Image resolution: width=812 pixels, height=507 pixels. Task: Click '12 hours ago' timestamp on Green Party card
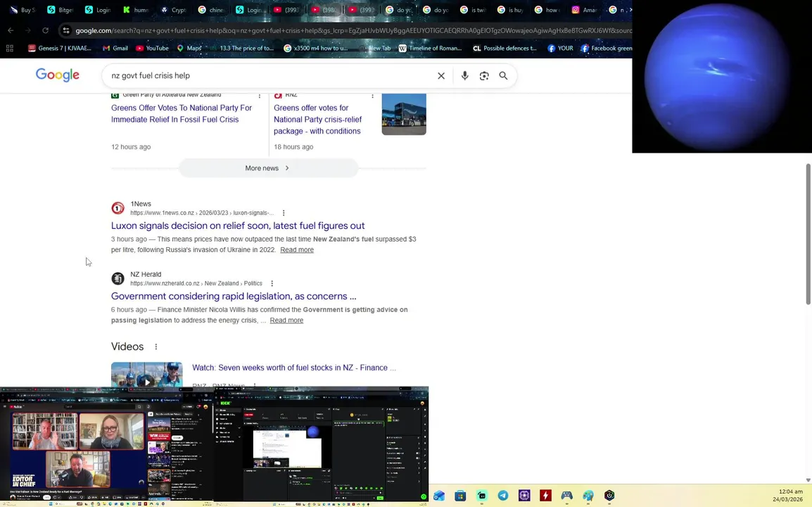[x=131, y=146]
